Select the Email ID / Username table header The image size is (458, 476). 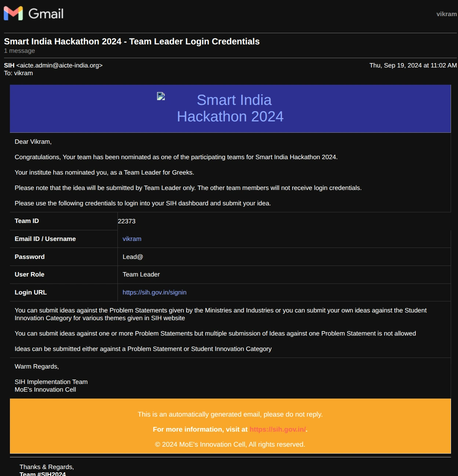[x=45, y=239]
